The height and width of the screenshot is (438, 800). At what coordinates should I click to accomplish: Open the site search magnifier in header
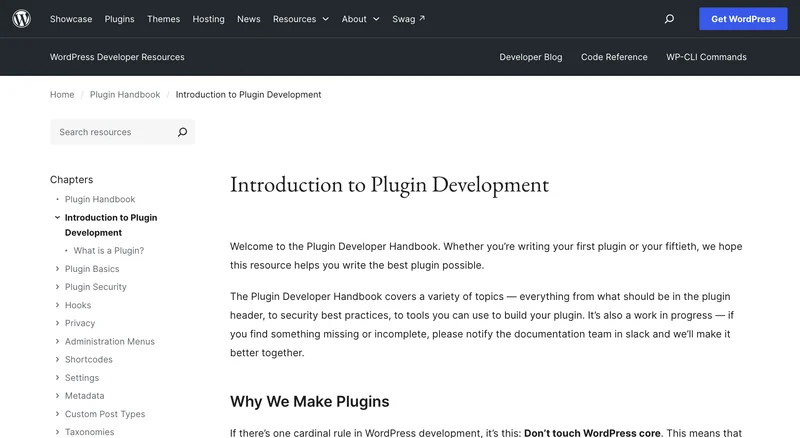pyautogui.click(x=669, y=19)
